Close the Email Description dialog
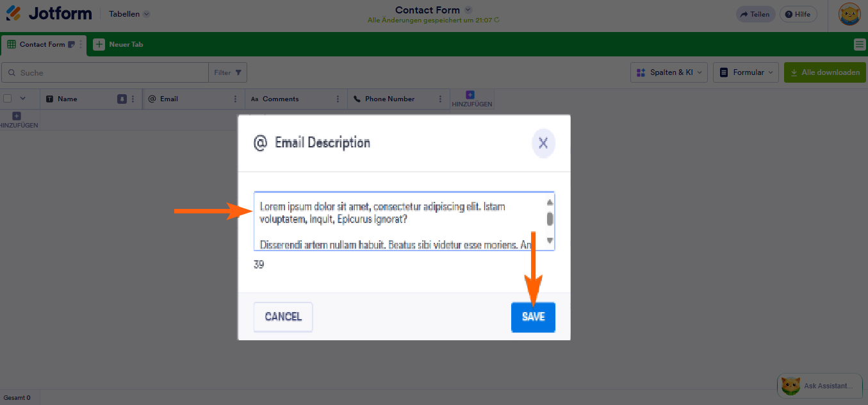Screen dimensions: 868x405 click(543, 143)
